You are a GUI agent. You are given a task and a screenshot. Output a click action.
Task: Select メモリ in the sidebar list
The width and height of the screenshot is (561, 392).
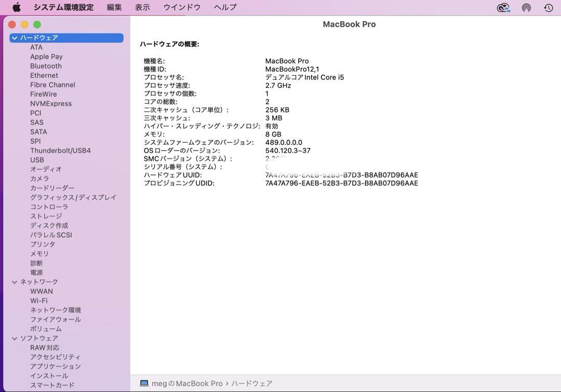click(x=39, y=253)
